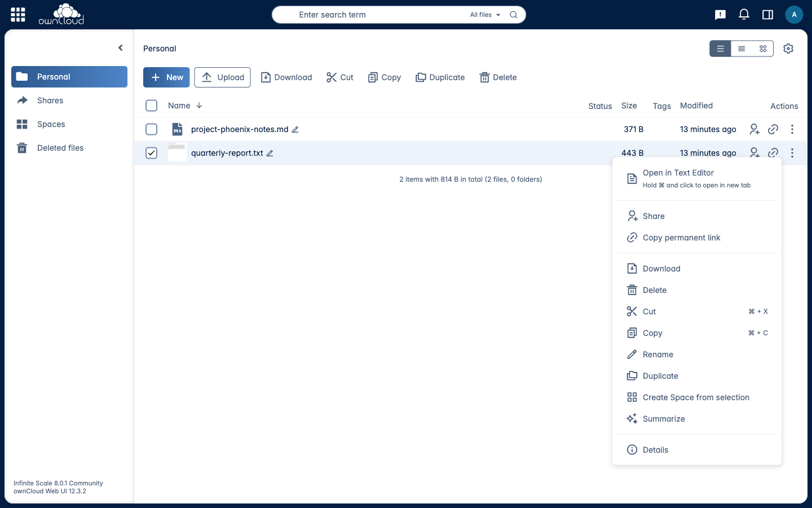Choose Create Space from selection
812x508 pixels.
(x=697, y=397)
